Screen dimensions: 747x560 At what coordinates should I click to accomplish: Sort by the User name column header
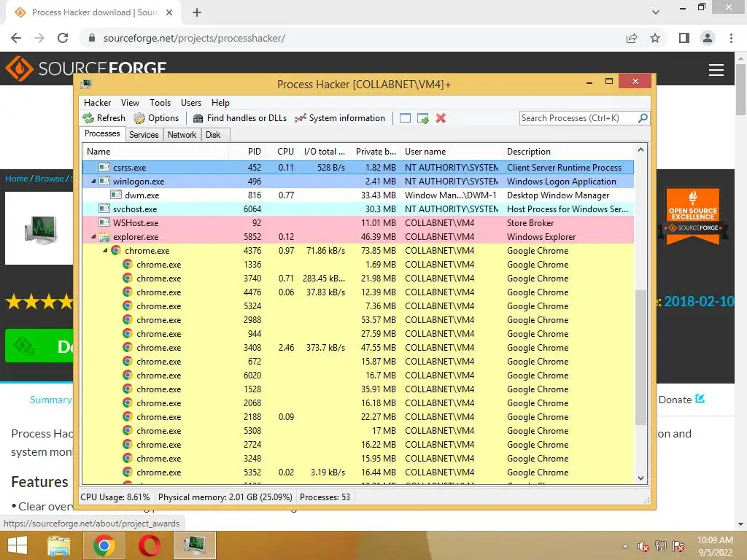coord(452,152)
